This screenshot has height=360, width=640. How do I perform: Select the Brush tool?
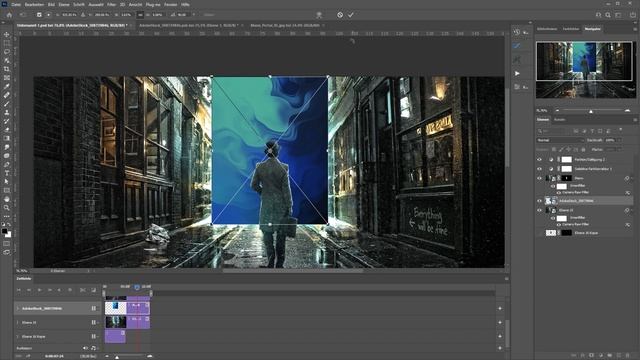point(7,104)
